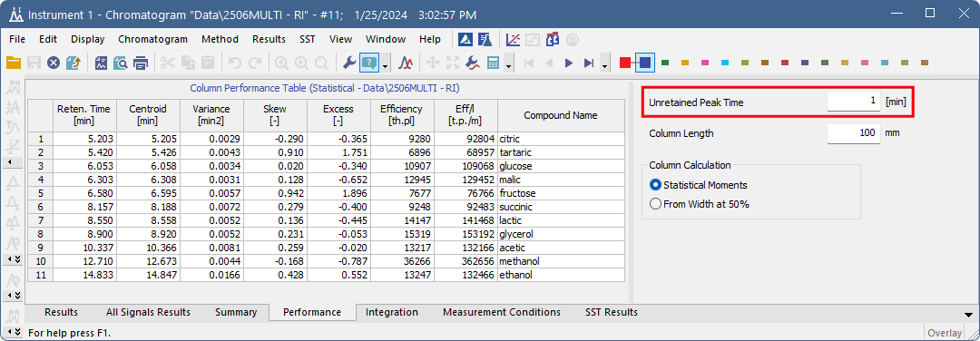This screenshot has height=341, width=980.
Task: Go to next chromatogram play arrow
Action: tap(569, 63)
